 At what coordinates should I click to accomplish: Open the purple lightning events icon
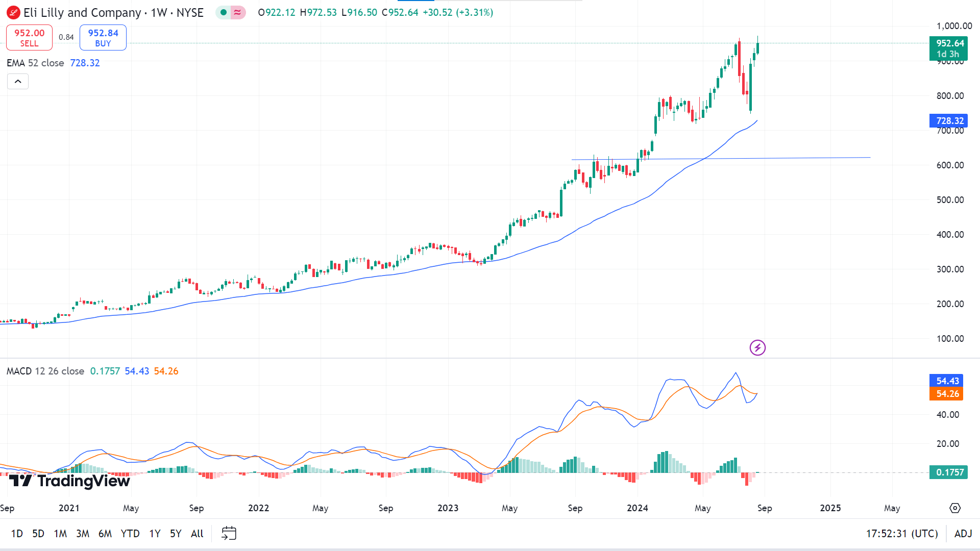757,348
